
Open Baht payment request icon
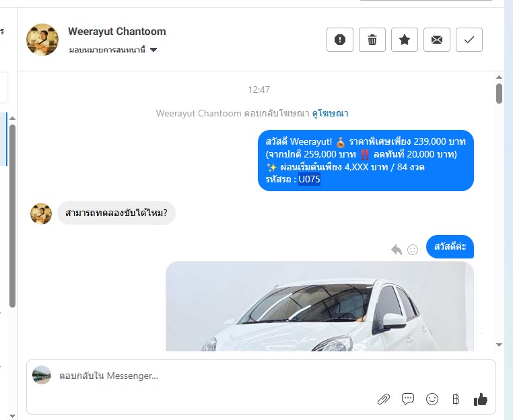456,399
